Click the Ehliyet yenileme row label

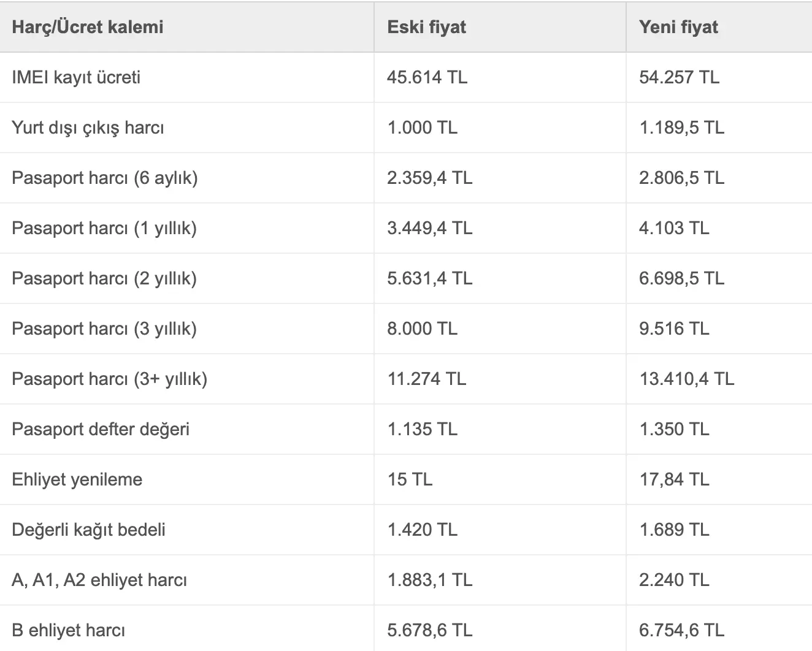pyautogui.click(x=77, y=479)
